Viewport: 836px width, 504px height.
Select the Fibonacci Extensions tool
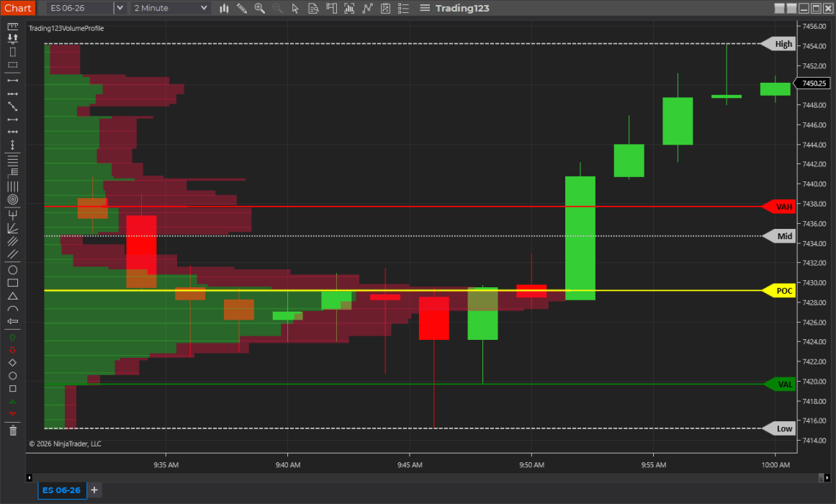(13, 172)
